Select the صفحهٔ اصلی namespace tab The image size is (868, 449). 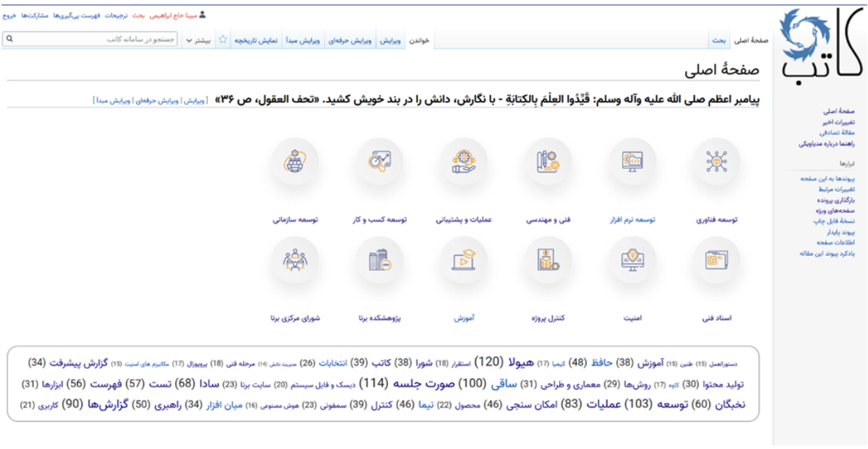(751, 40)
